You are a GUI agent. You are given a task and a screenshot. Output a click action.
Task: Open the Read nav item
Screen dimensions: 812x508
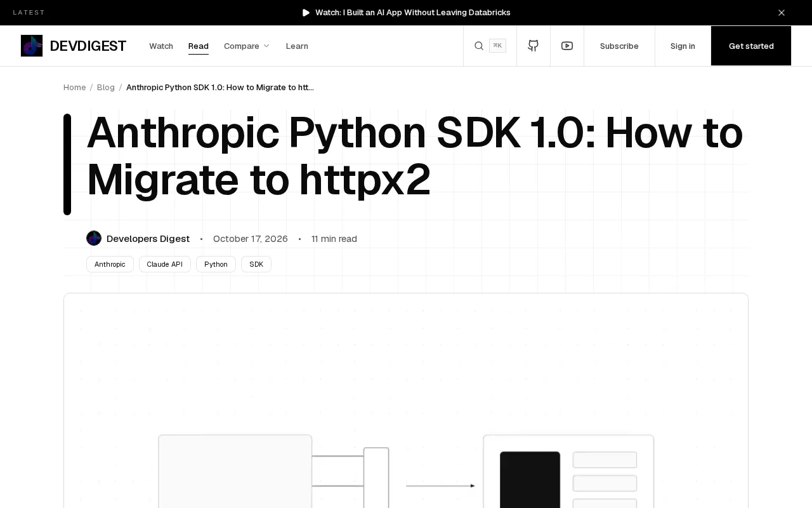(x=199, y=46)
